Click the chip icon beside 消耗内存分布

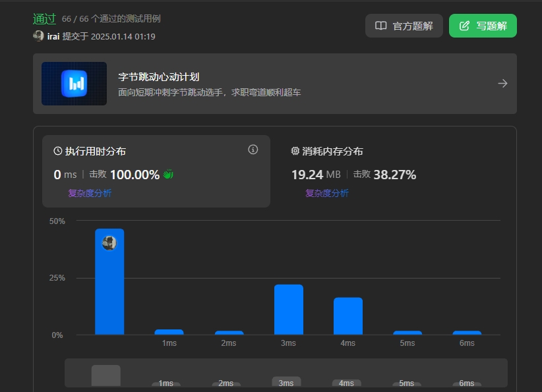coord(295,151)
